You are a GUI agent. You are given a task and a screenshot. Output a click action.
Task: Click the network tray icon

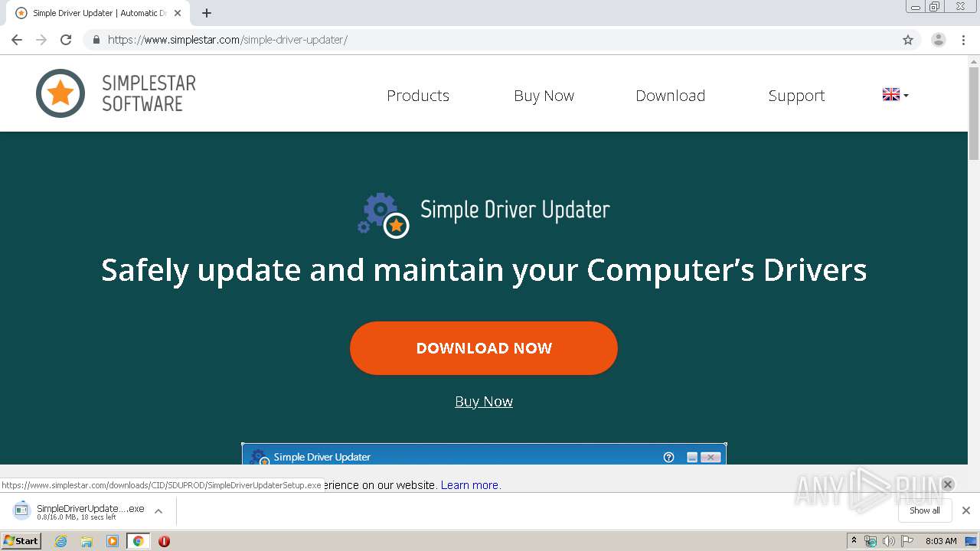[x=871, y=541]
